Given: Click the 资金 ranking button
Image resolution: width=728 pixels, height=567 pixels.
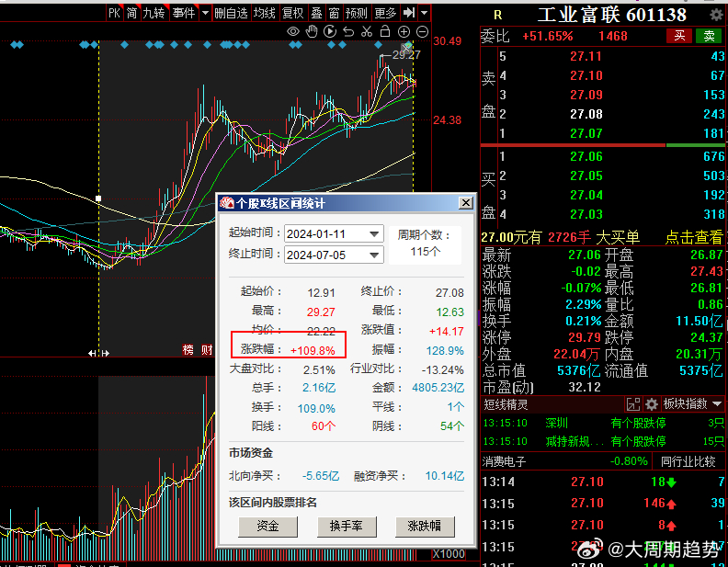Looking at the screenshot, I should (267, 527).
